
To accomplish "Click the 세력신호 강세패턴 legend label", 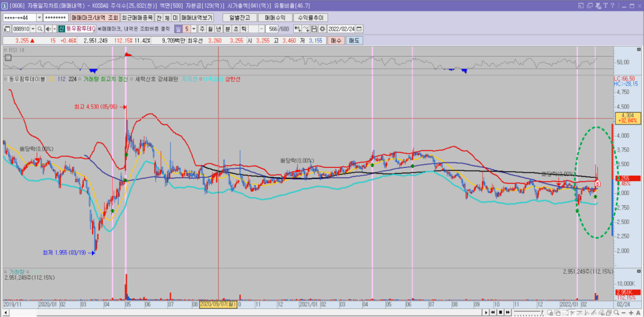I will tap(157, 79).
